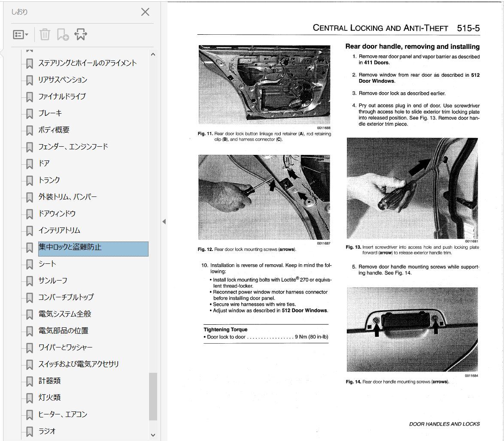Select bookmark ヒーター、エアコン
The height and width of the screenshot is (441, 504).
63,414
